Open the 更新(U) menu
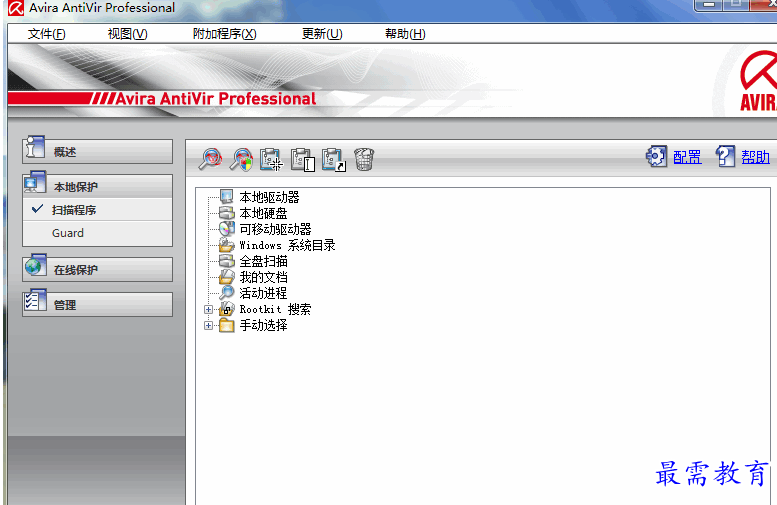The image size is (777, 505). click(322, 34)
